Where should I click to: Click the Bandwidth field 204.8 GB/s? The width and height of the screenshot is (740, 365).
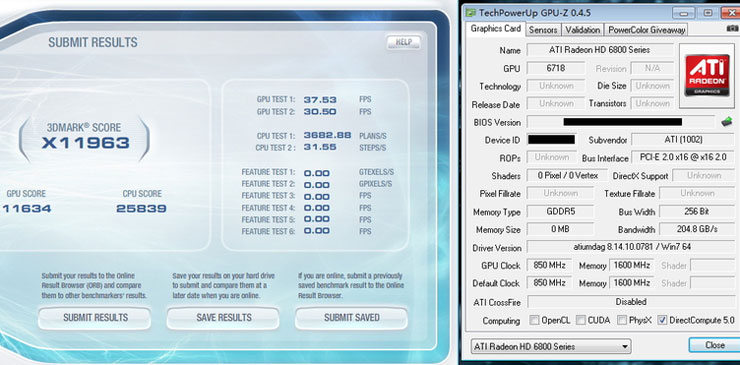(x=697, y=229)
